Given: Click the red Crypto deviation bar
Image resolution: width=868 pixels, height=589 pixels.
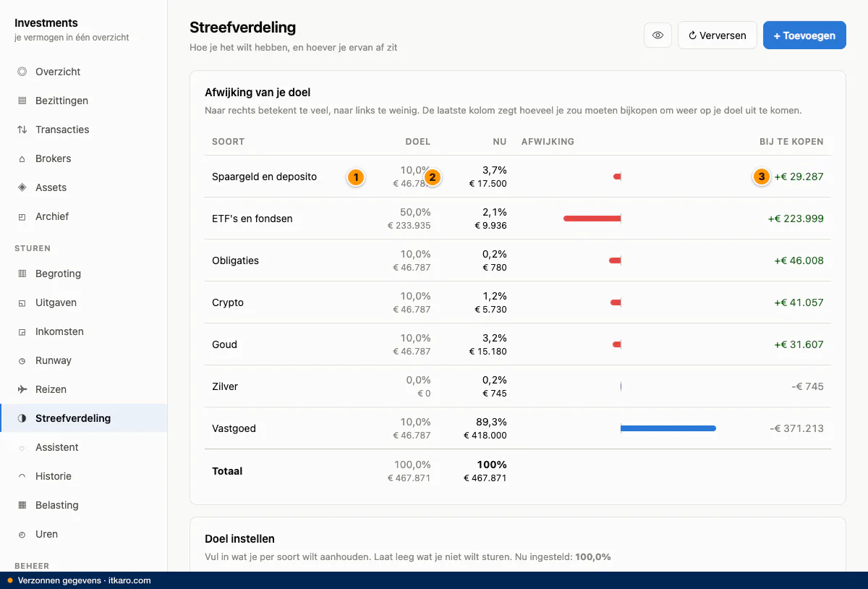Looking at the screenshot, I should [616, 302].
